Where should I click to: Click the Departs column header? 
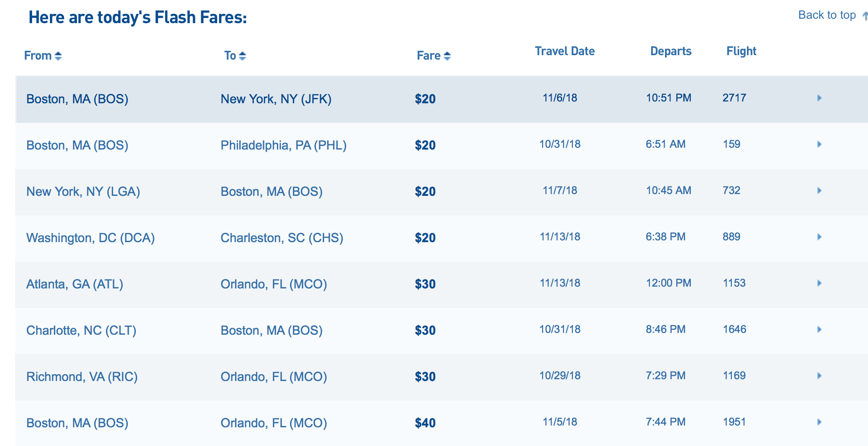[670, 51]
